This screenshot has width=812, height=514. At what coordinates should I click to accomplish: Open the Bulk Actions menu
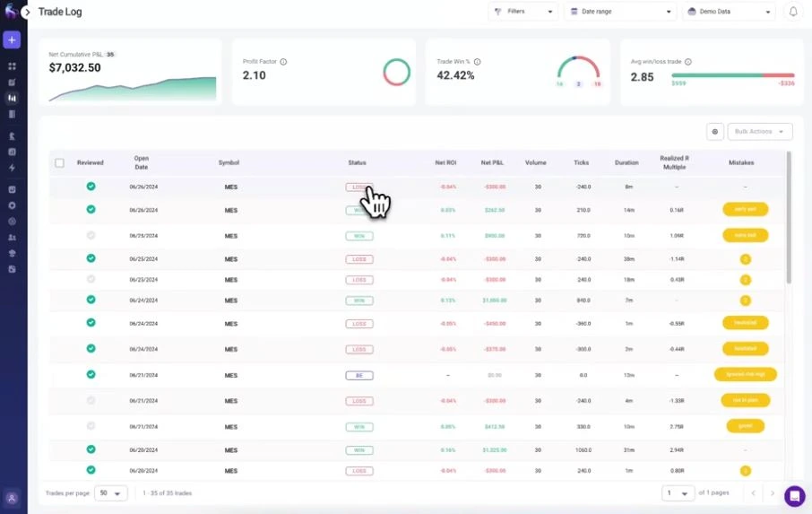[x=759, y=132]
